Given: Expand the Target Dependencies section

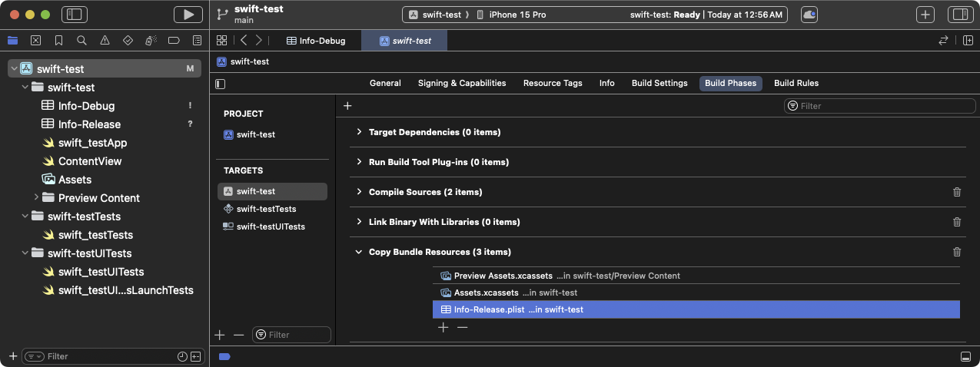Looking at the screenshot, I should (358, 132).
